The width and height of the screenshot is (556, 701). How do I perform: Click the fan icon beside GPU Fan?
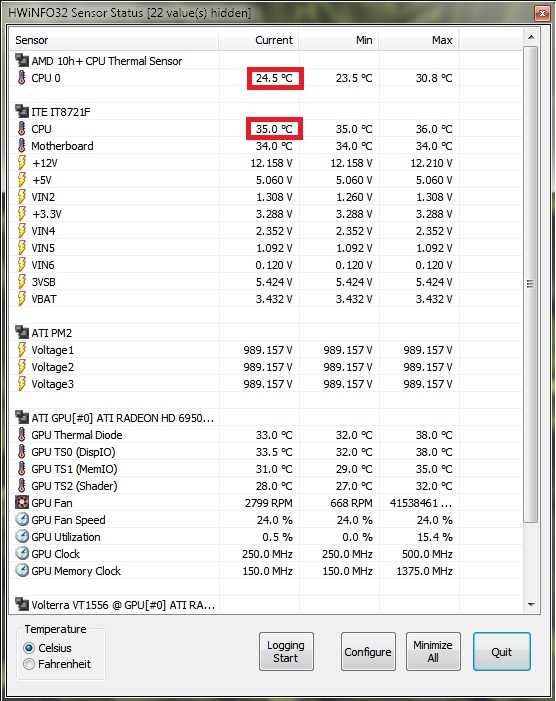coord(21,502)
